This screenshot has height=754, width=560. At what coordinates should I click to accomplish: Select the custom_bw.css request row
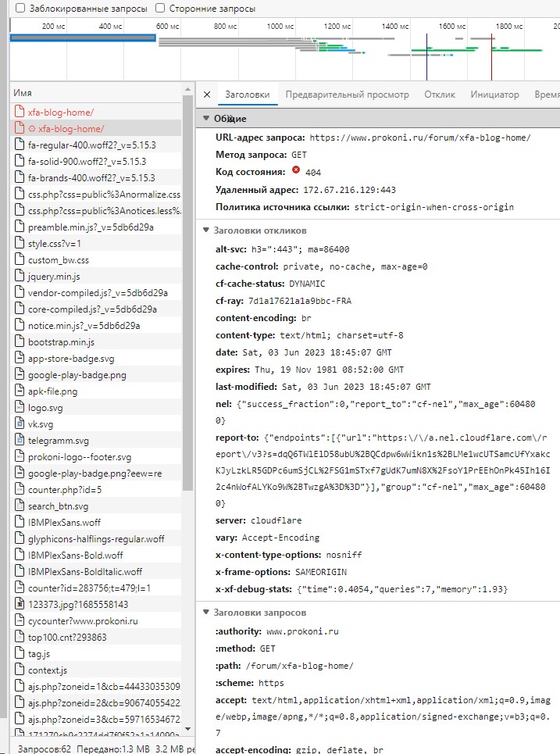[x=59, y=260]
